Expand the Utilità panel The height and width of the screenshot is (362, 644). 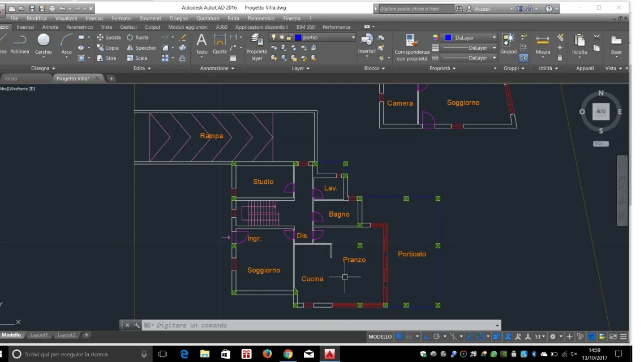(548, 68)
